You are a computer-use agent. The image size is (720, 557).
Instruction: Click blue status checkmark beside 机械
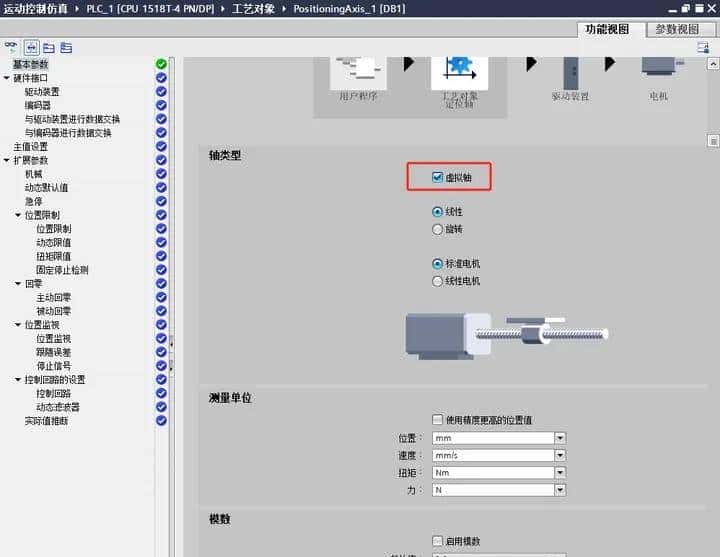pos(161,174)
